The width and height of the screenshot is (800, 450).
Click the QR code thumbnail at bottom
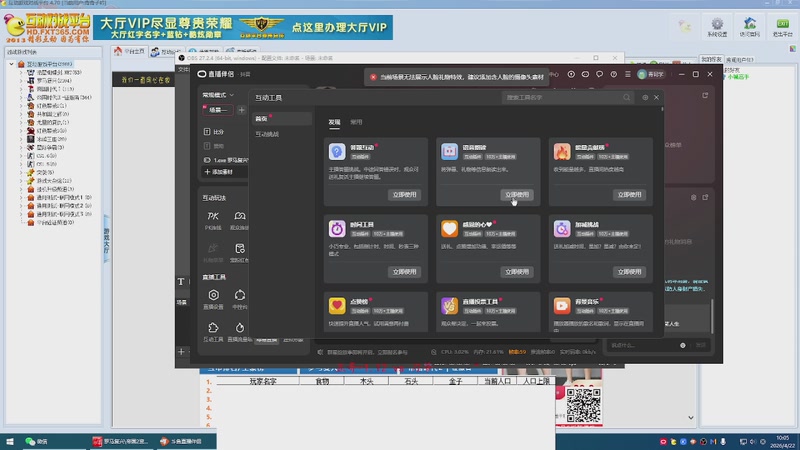click(583, 406)
